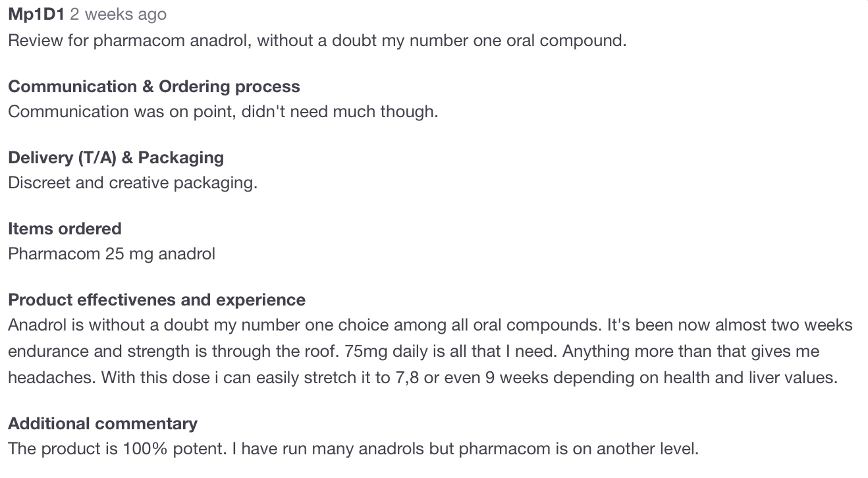Select the "Items ordered" heading
The height and width of the screenshot is (478, 868).
65,229
